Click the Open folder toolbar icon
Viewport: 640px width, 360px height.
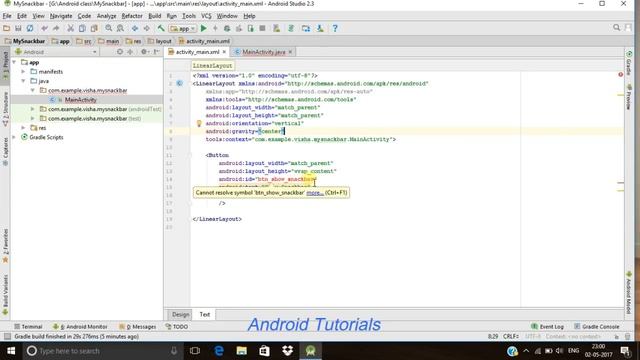[x=7, y=29]
